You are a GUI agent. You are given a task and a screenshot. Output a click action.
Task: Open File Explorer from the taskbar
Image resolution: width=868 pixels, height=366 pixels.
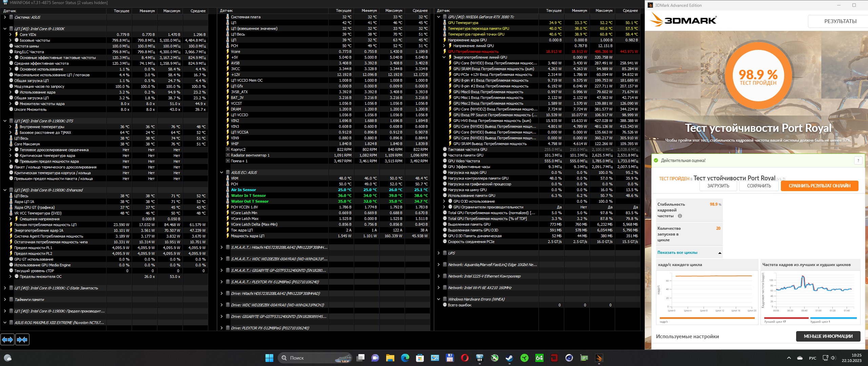(390, 358)
